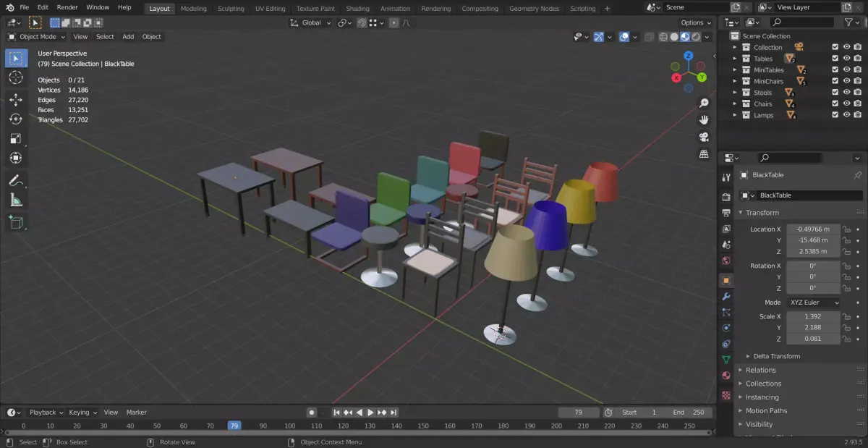Viewport: 868px width, 448px height.
Task: Uncheck the Lamps collection checkbox
Action: click(835, 115)
